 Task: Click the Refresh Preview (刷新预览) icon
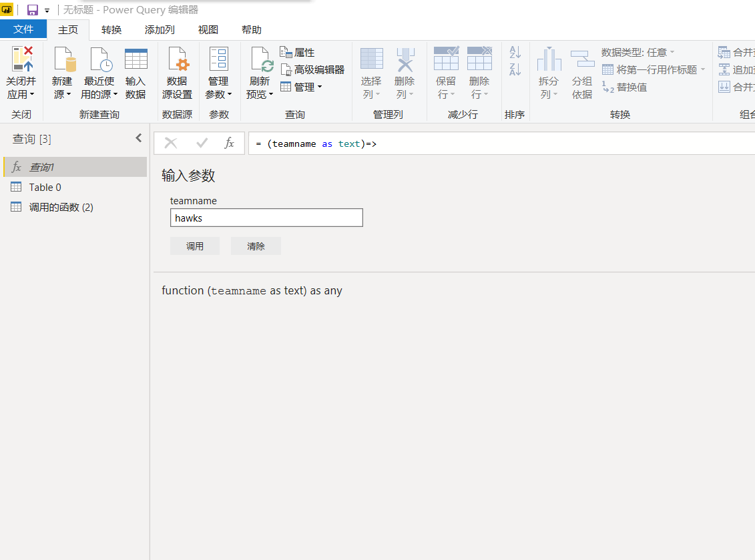262,59
